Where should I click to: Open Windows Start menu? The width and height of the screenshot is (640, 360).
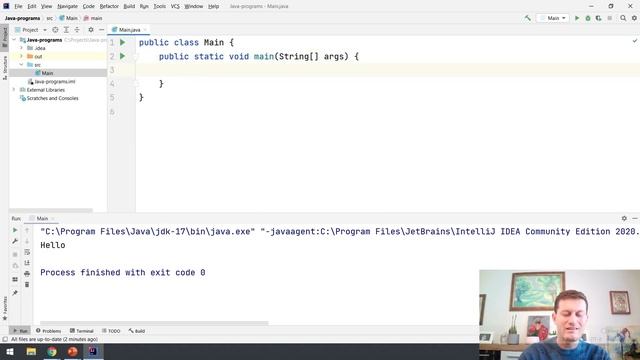pyautogui.click(x=10, y=351)
